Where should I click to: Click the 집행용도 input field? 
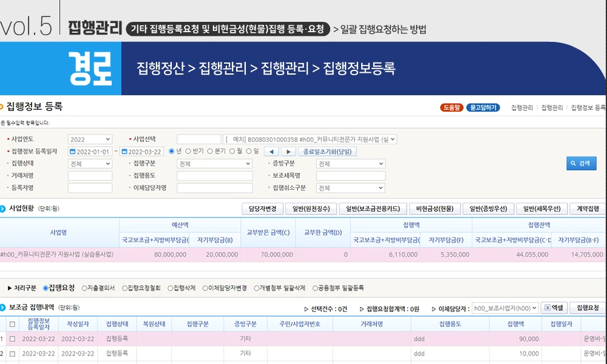(x=214, y=175)
